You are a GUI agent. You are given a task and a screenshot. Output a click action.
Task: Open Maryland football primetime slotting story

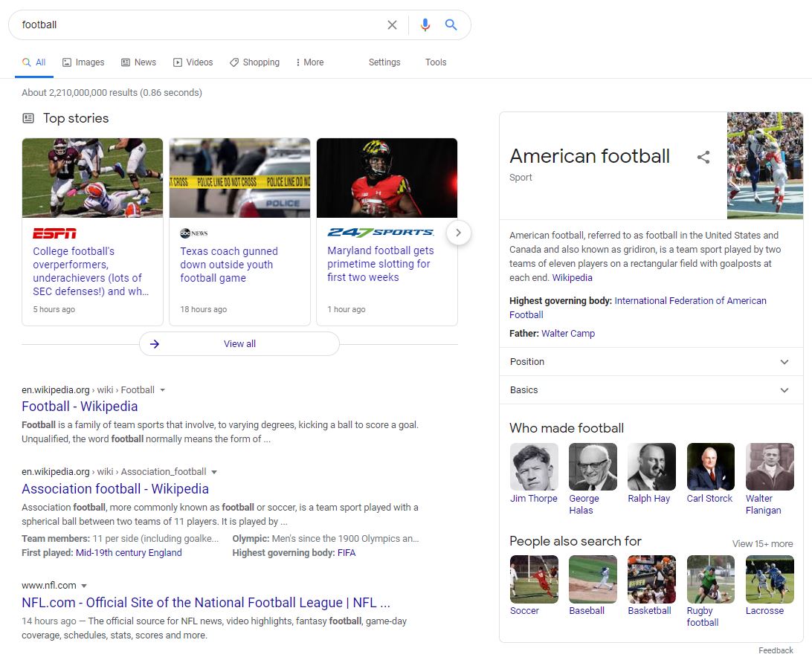coord(381,264)
